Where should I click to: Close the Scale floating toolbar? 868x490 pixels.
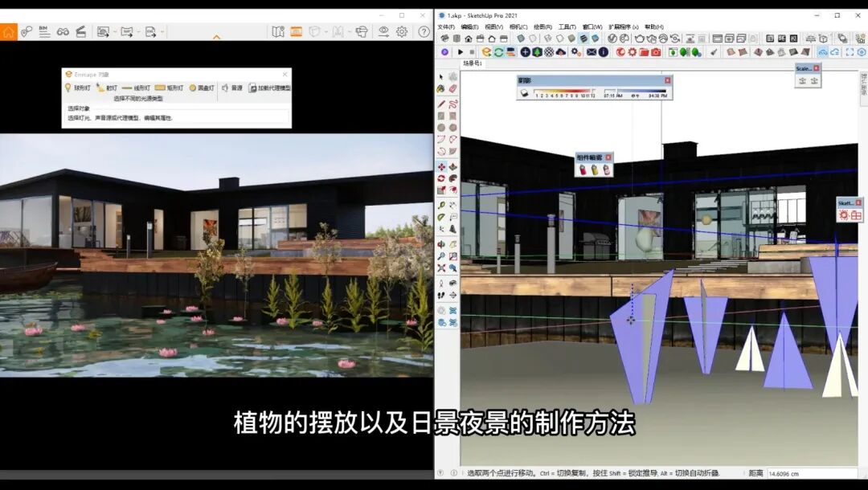pyautogui.click(x=816, y=68)
